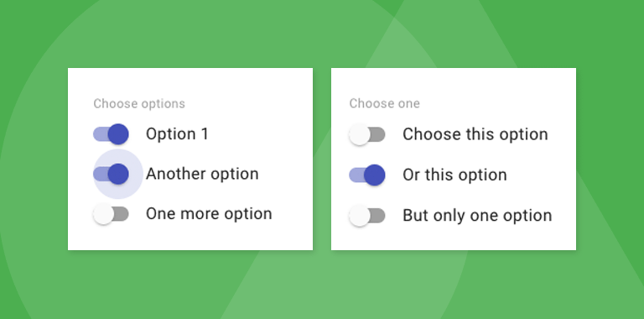
Task: Click the Choose this option label
Action: click(475, 134)
